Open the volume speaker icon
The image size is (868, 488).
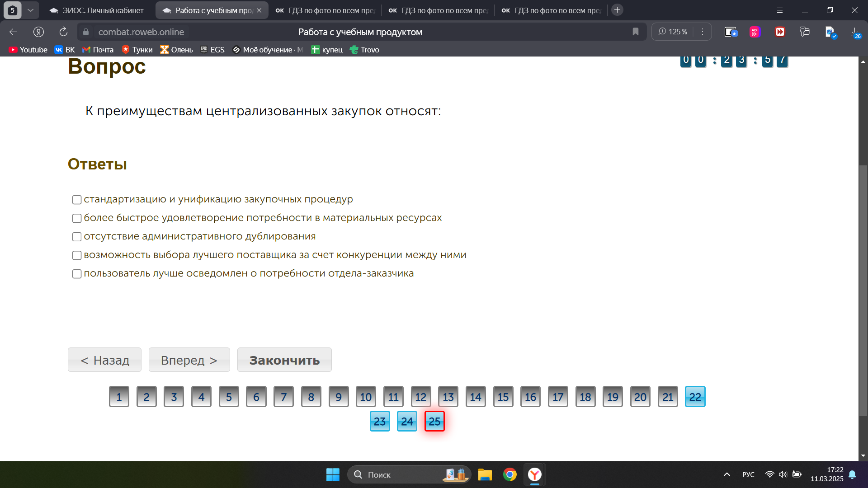click(783, 474)
